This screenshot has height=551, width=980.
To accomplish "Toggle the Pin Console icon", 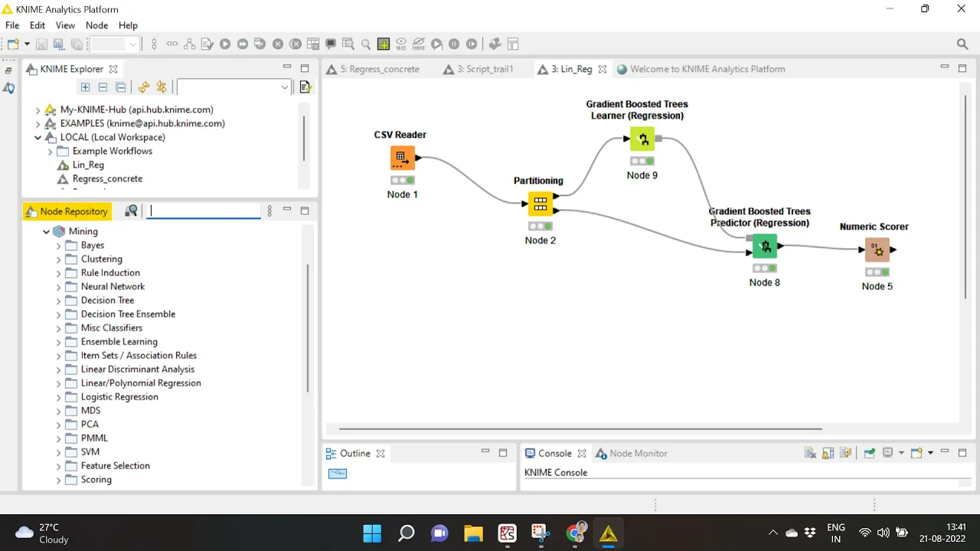I will tap(870, 453).
